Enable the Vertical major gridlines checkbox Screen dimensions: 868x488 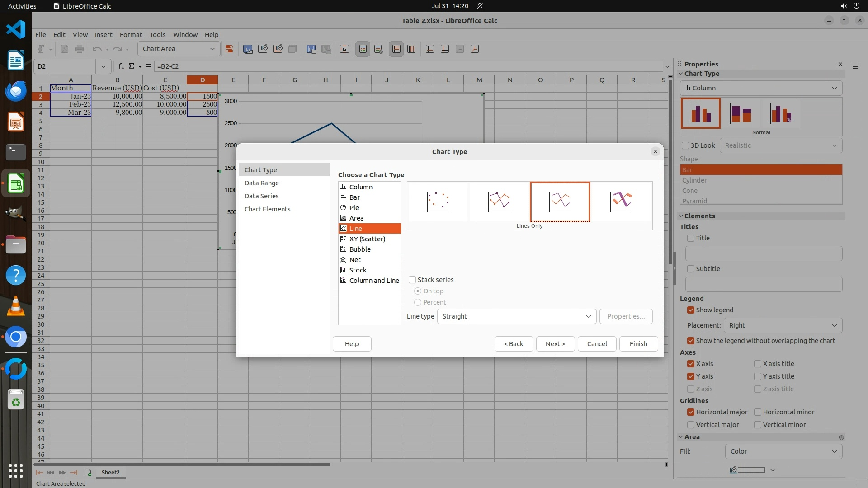click(691, 425)
